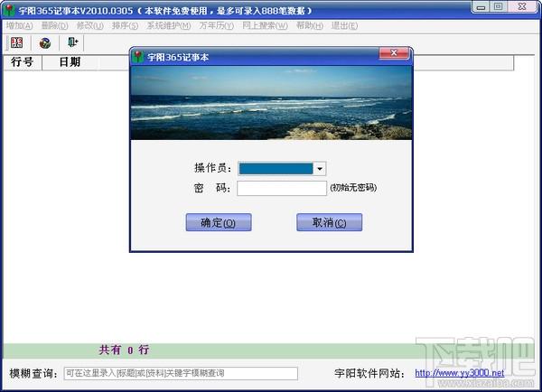Click the app icon in the main title bar
The height and width of the screenshot is (392, 542).
(x=9, y=10)
